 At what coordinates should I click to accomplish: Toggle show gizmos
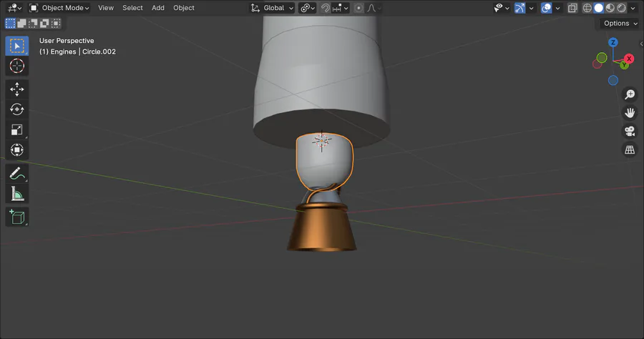(x=520, y=8)
